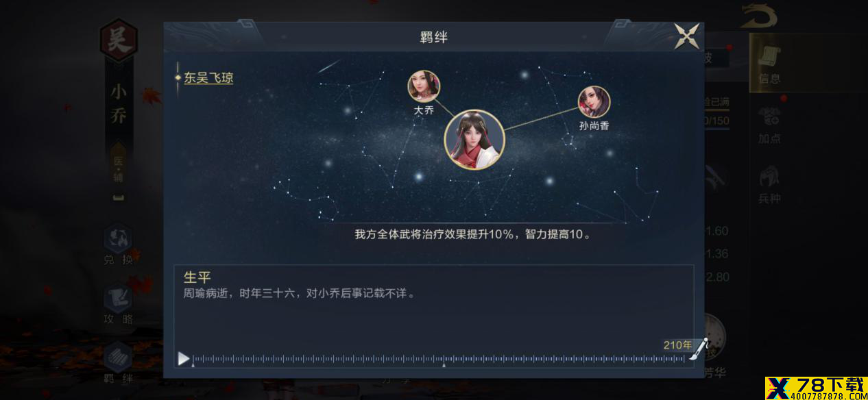Select the middle marker on the timeline

(x=444, y=365)
